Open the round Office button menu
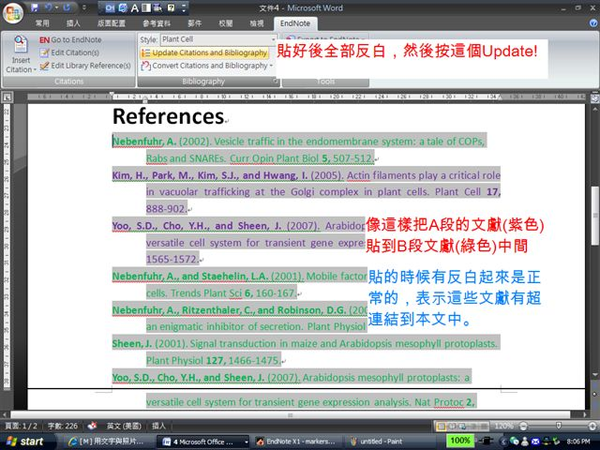Image resolution: width=600 pixels, height=450 pixels. tap(13, 12)
